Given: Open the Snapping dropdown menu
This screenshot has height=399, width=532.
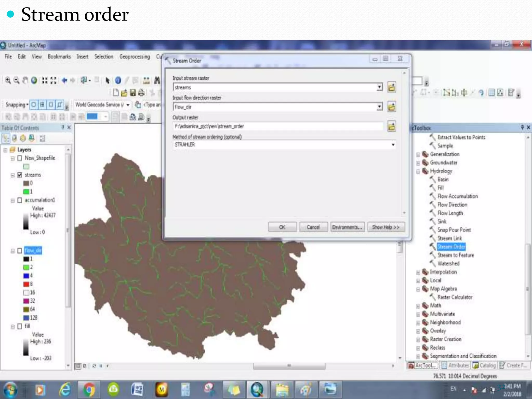Looking at the screenshot, I should pyautogui.click(x=17, y=105).
